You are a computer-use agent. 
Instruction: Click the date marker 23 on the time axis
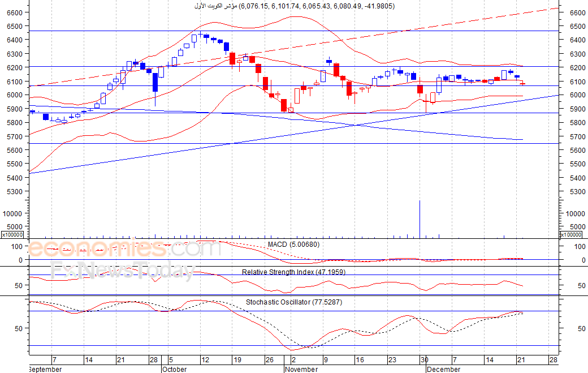(392, 360)
